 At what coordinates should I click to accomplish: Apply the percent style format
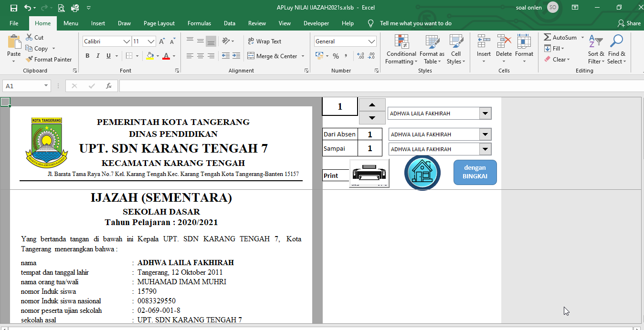point(336,56)
